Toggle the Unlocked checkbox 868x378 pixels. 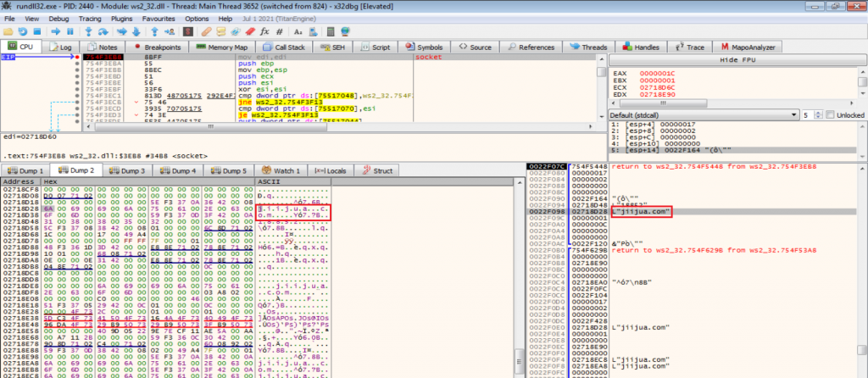click(x=830, y=114)
